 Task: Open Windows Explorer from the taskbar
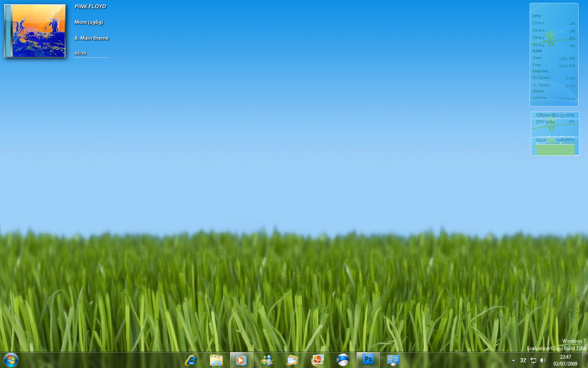[x=216, y=360]
